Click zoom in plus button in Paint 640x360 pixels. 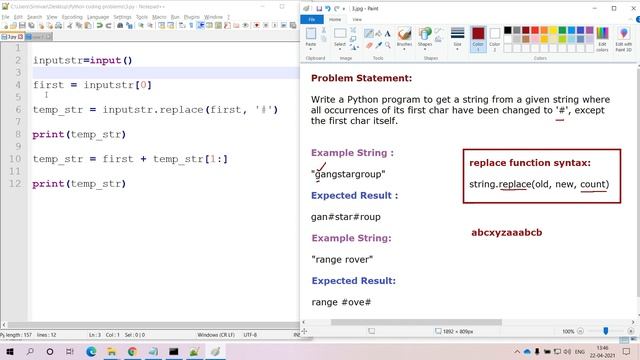(x=631, y=331)
